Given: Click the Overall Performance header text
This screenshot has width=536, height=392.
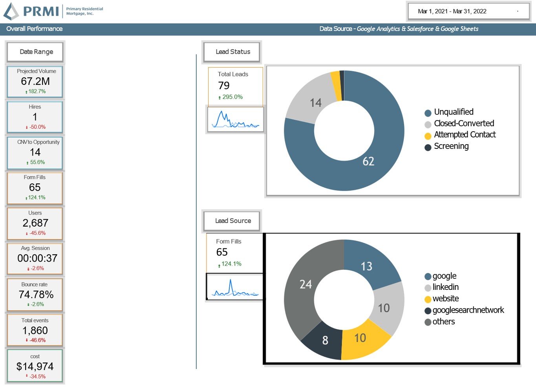Looking at the screenshot, I should (x=35, y=29).
